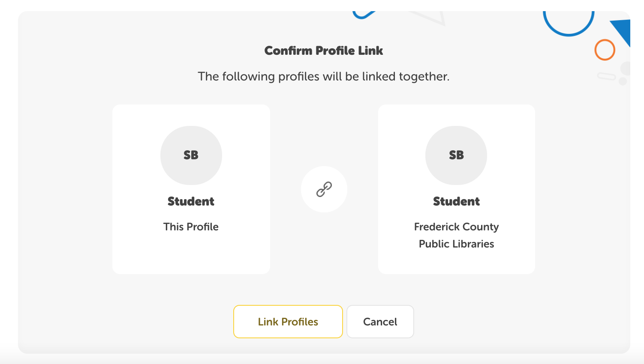Click the profiles will be linked message
Screen dimensions: 644x364
324,77
